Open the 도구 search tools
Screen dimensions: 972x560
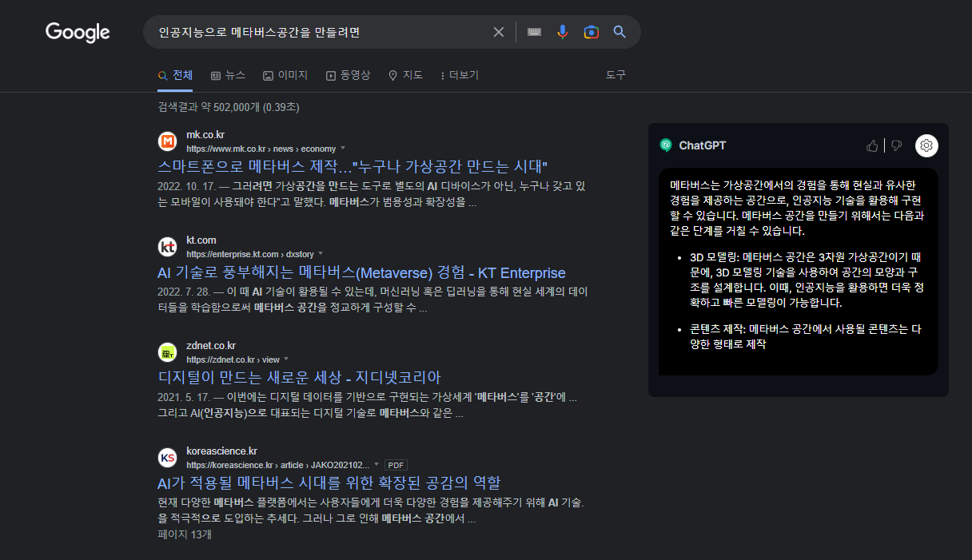click(x=615, y=75)
